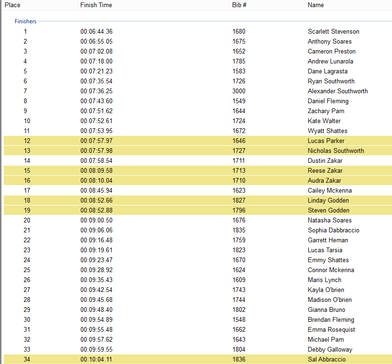The width and height of the screenshot is (392, 364).
Task: Select the name Michael Pam
Action: (326, 340)
